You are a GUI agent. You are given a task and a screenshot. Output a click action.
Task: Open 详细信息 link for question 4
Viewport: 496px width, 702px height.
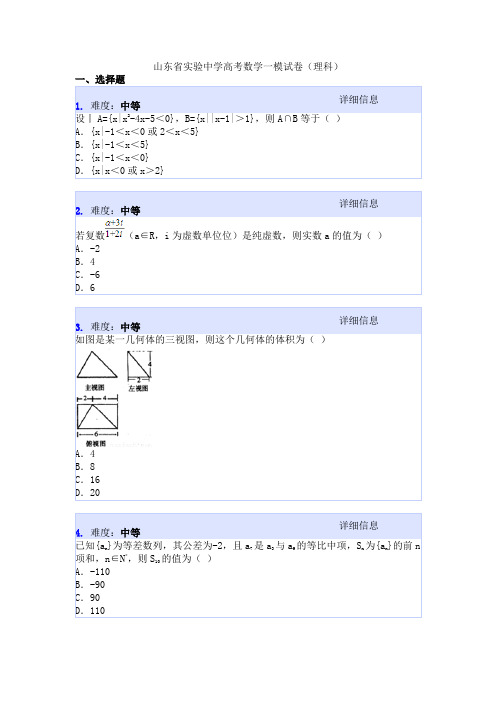coord(359,526)
